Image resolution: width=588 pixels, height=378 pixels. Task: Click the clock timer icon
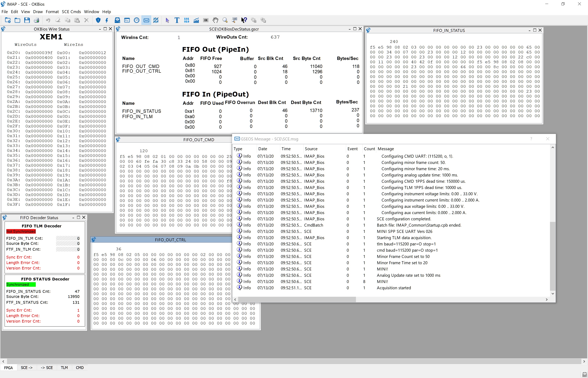click(137, 20)
